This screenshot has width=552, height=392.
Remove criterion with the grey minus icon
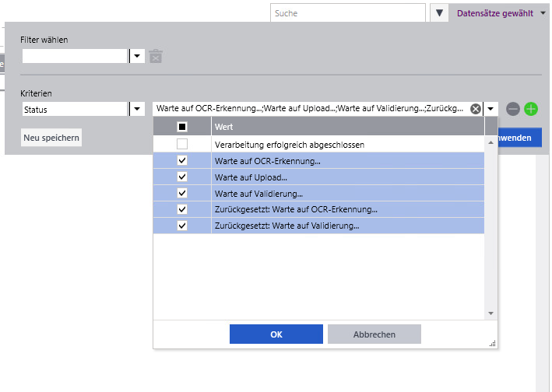coord(513,109)
